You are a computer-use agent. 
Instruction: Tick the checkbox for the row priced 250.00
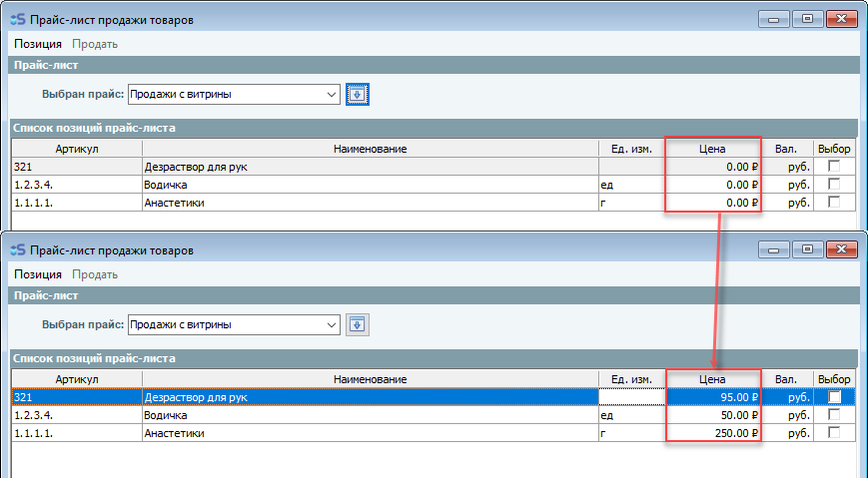[834, 433]
